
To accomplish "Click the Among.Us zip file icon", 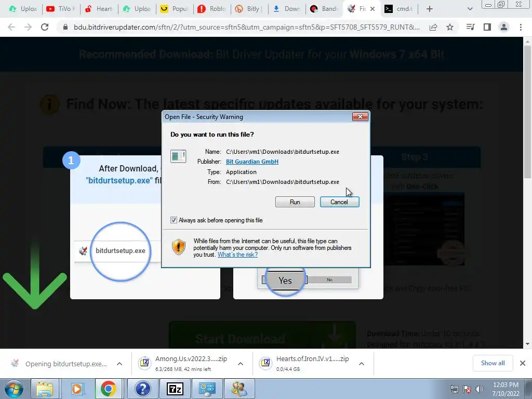I will pyautogui.click(x=144, y=363).
